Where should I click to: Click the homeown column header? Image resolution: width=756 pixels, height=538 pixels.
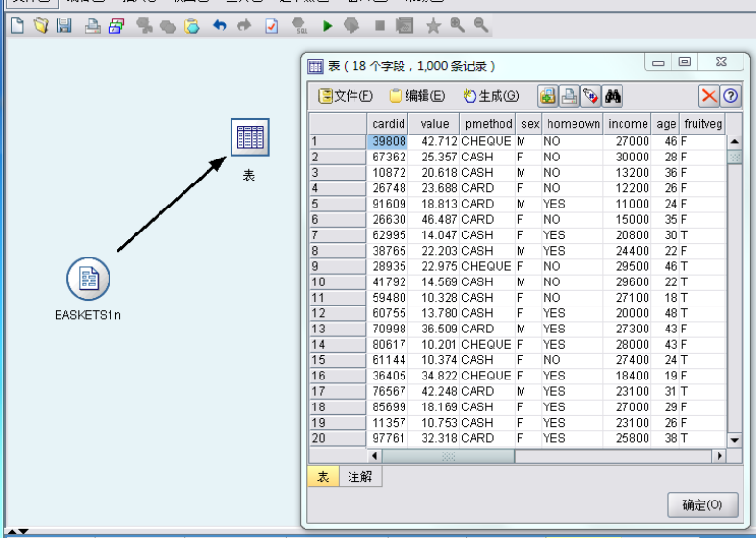(573, 124)
